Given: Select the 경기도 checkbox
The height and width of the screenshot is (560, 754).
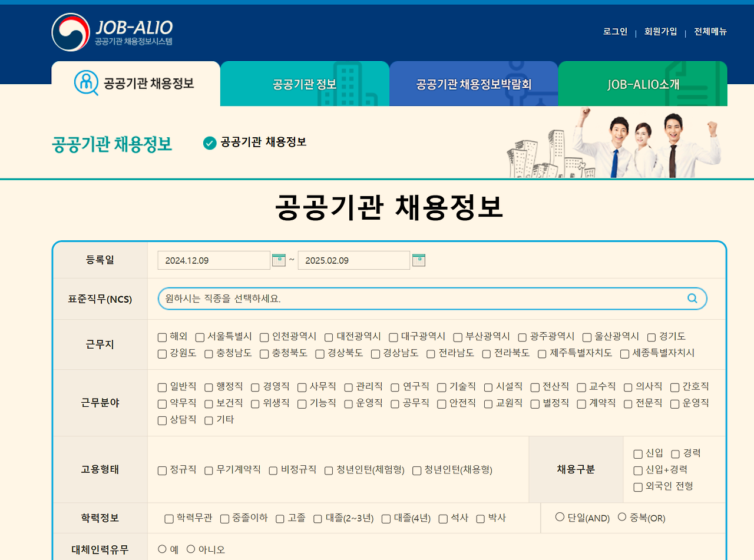Looking at the screenshot, I should tap(652, 337).
